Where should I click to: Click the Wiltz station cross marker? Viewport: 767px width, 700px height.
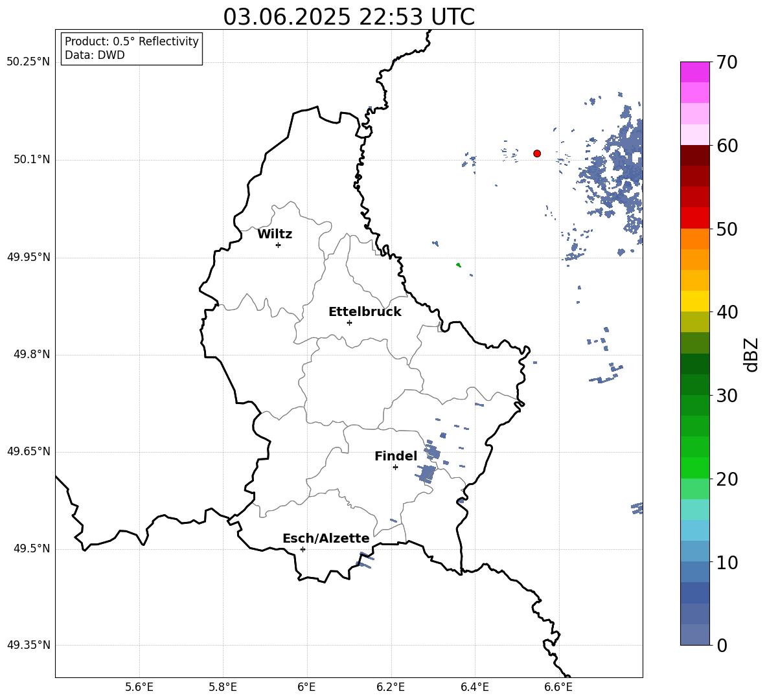[279, 245]
